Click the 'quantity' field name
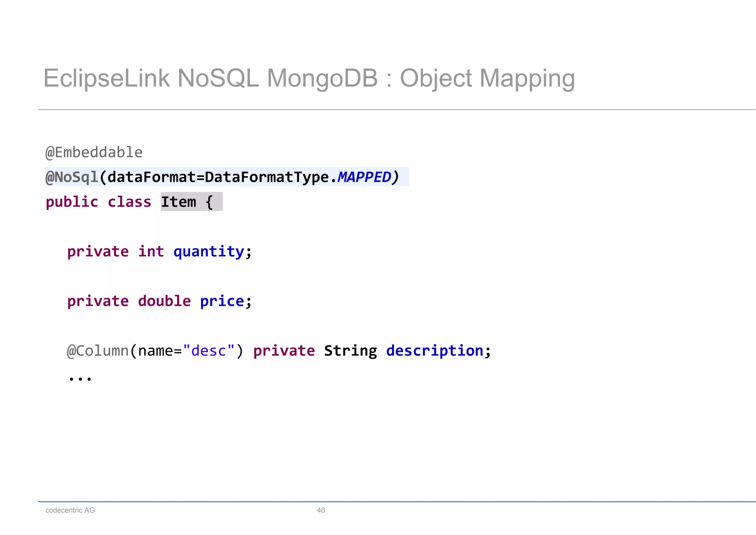The width and height of the screenshot is (756, 535). point(209,252)
